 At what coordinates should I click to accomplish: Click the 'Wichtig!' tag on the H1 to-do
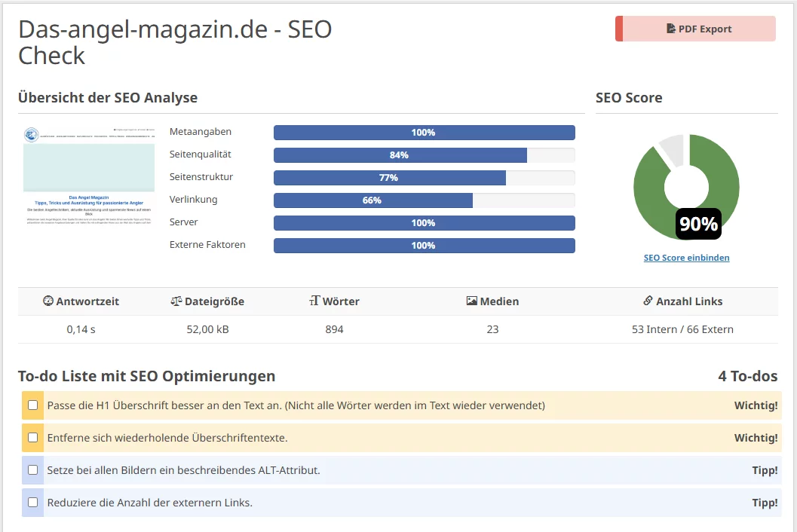coord(756,405)
